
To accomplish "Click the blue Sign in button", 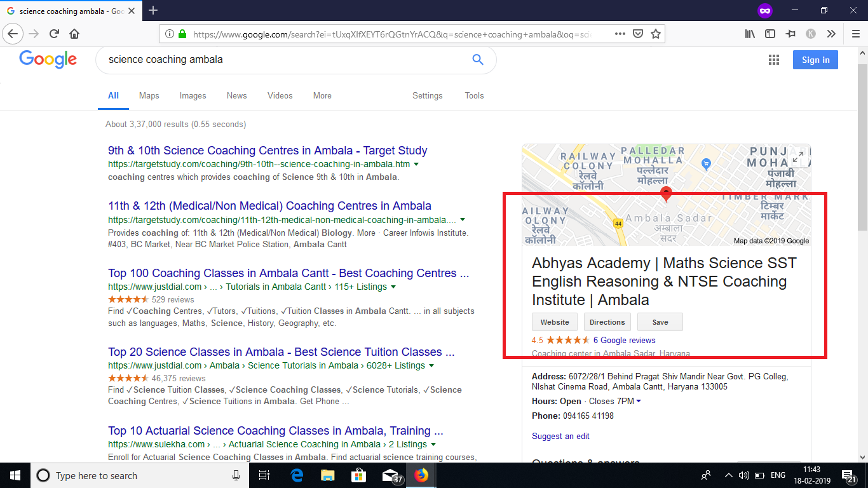I will (815, 60).
